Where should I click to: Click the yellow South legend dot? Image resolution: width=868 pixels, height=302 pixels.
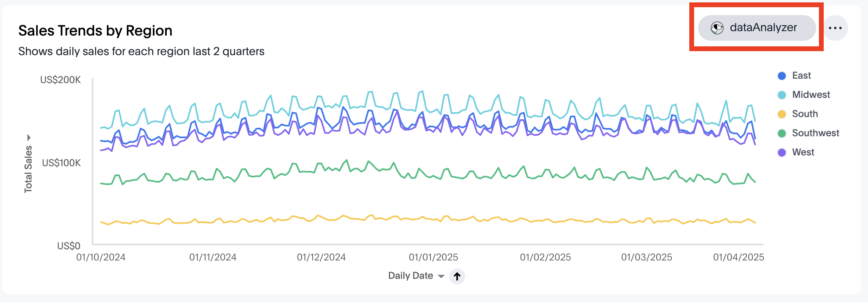[x=782, y=114]
